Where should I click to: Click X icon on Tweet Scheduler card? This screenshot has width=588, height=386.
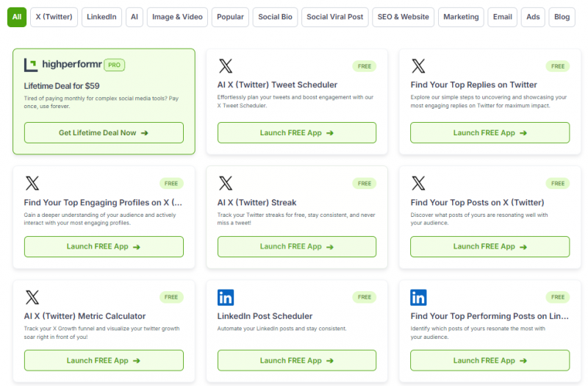[226, 66]
